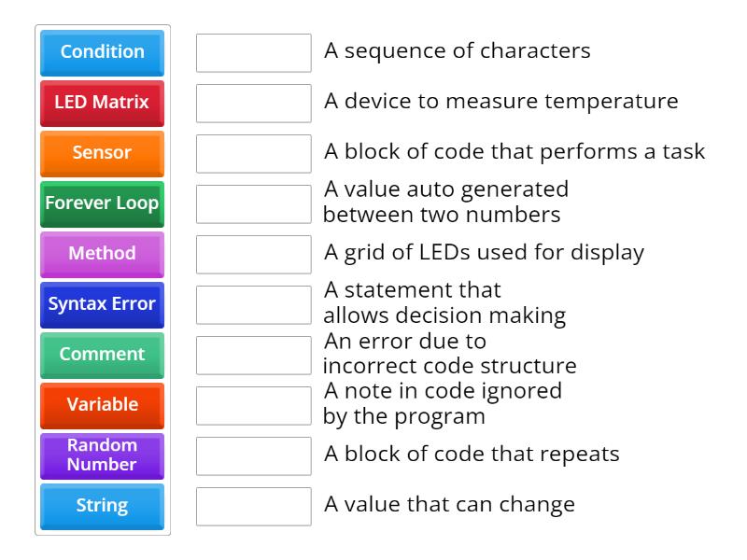
Task: Click box for 'An error due to incorrect code structure'
Action: tap(253, 355)
